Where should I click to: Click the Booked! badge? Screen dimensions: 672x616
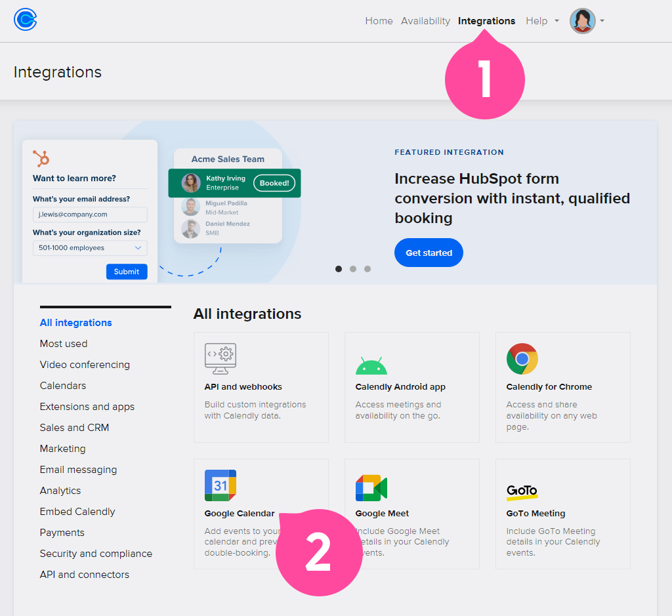[274, 183]
